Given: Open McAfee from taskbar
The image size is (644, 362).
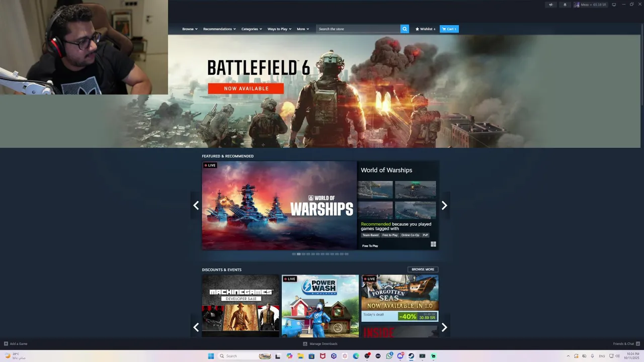Looking at the screenshot, I should click(323, 356).
